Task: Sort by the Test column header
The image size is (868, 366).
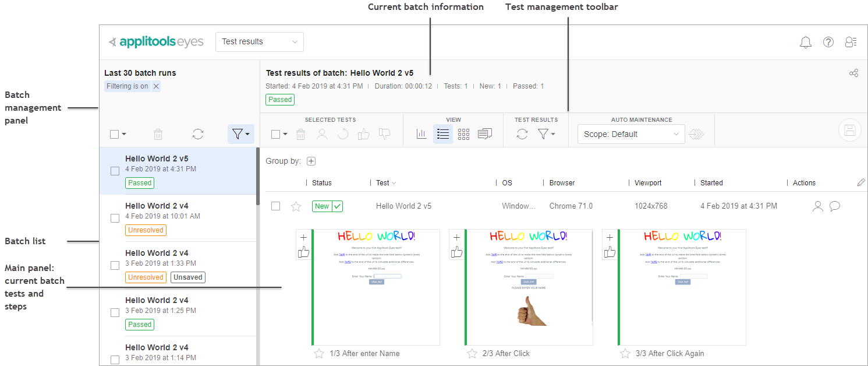Action: [x=383, y=183]
